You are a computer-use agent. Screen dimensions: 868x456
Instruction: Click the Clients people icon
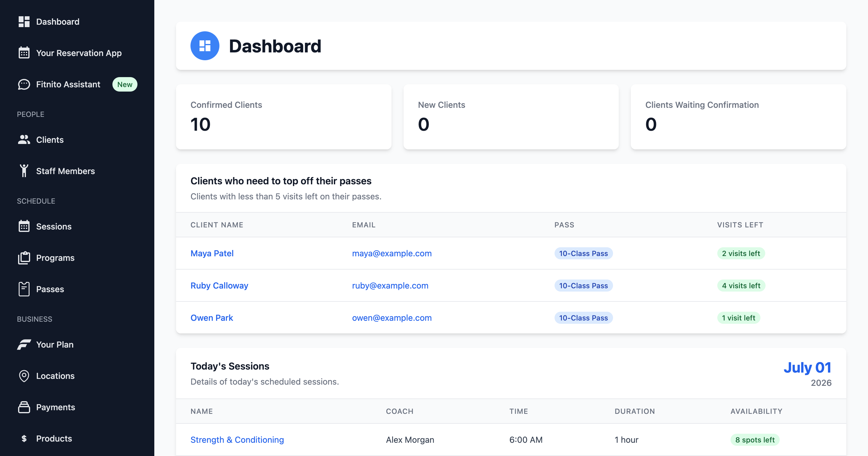[x=24, y=139]
